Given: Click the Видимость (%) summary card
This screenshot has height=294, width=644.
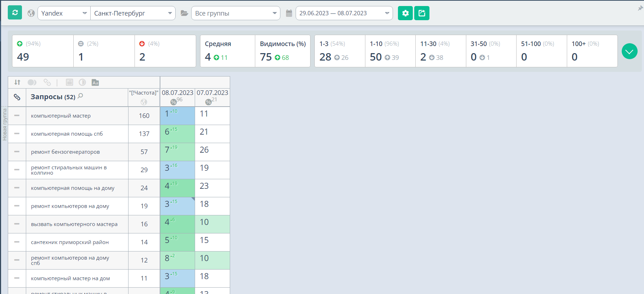Looking at the screenshot, I should click(283, 51).
